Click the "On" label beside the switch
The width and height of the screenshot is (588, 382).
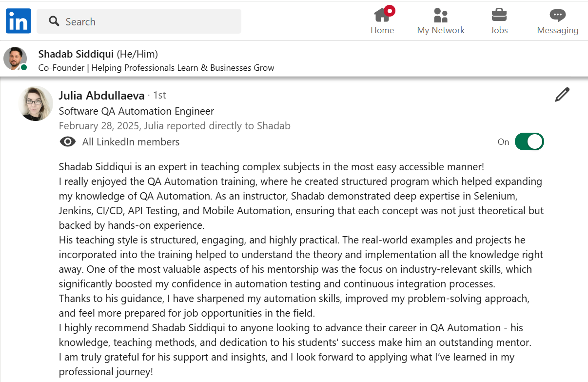point(503,142)
